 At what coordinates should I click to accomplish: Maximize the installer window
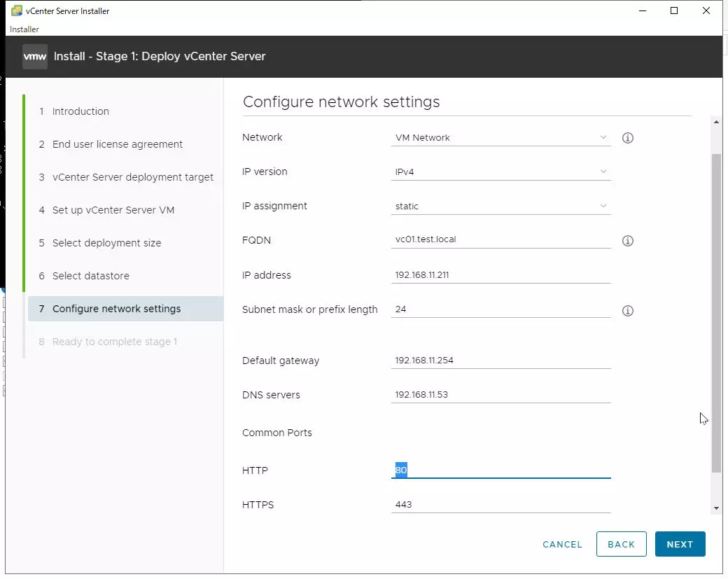point(674,11)
